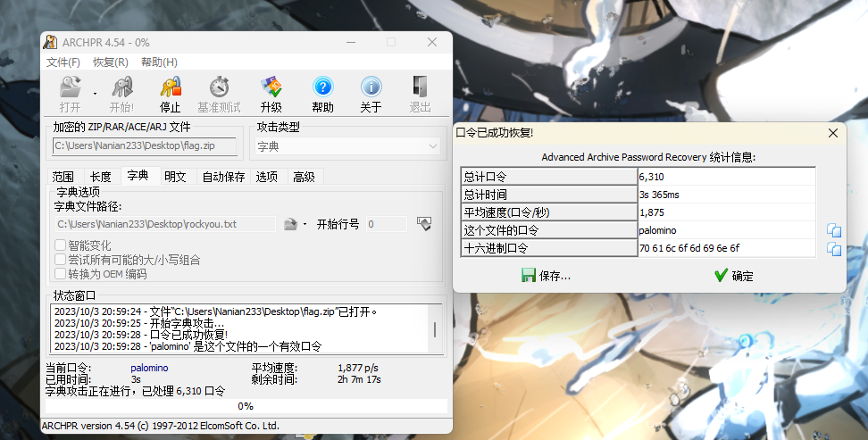Click the 确定 button in results dialog
The image size is (868, 440).
click(x=734, y=276)
